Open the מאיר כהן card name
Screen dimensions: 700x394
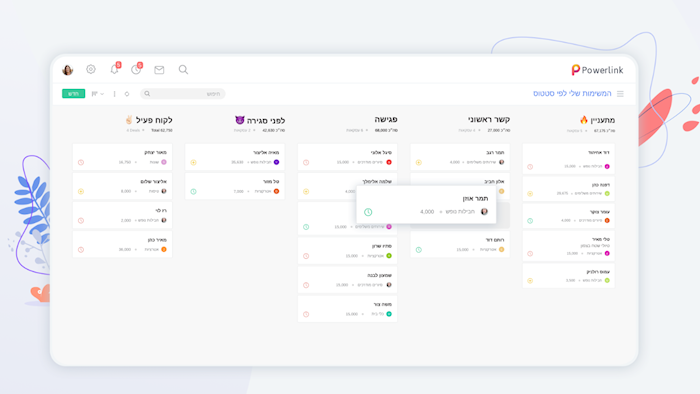[x=157, y=240]
